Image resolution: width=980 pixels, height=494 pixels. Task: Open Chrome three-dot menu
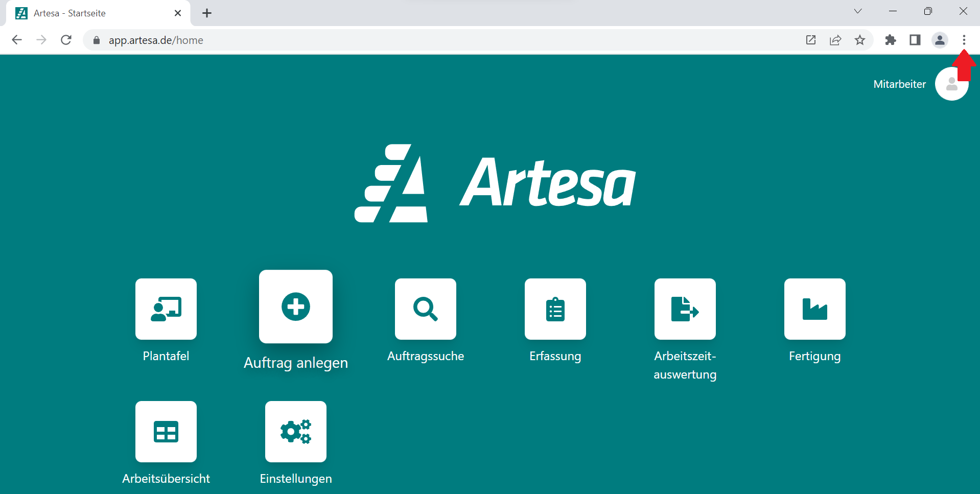(964, 40)
